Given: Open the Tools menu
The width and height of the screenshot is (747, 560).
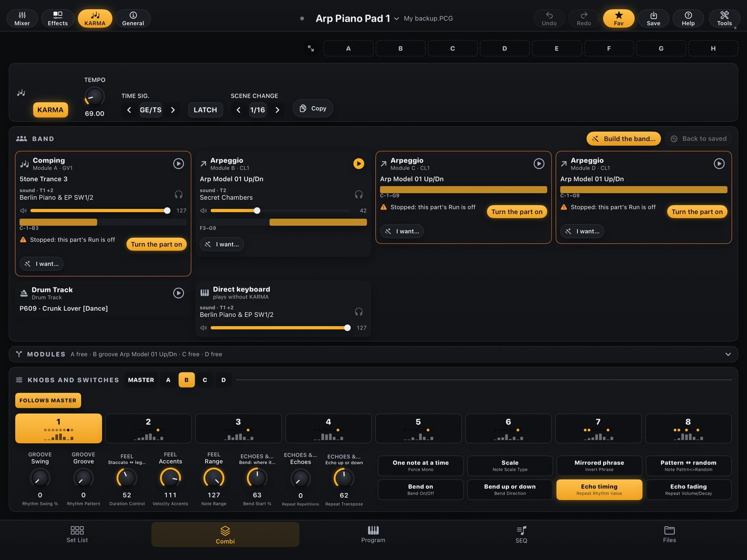Looking at the screenshot, I should point(724,18).
